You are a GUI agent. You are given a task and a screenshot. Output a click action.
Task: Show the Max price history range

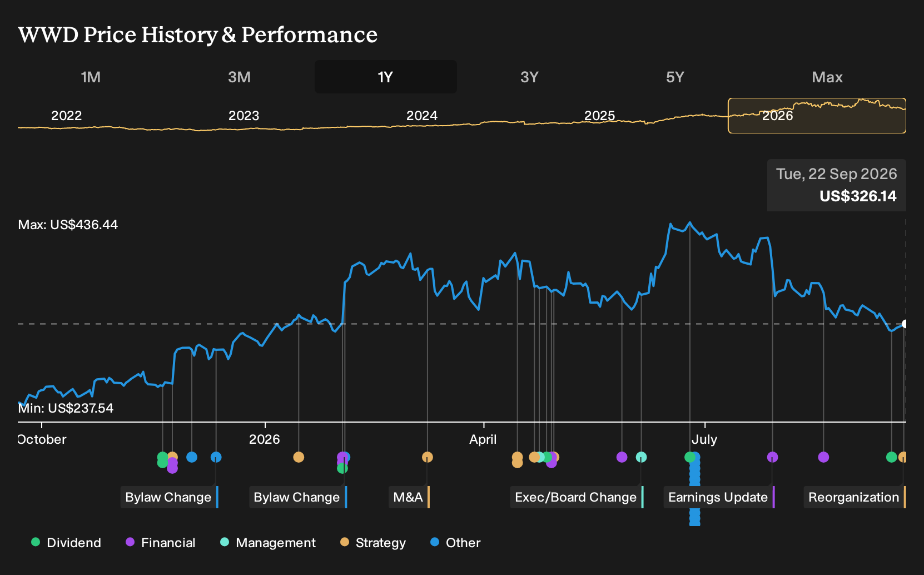coord(827,77)
